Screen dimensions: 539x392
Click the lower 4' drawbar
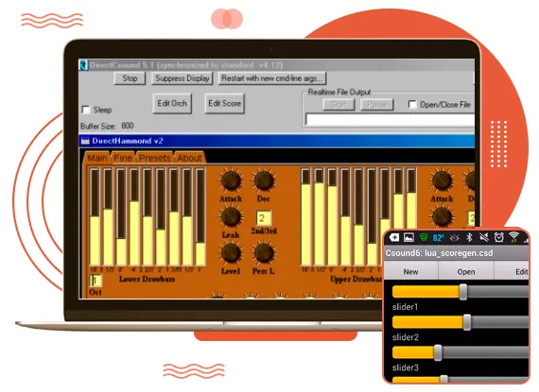(134, 217)
